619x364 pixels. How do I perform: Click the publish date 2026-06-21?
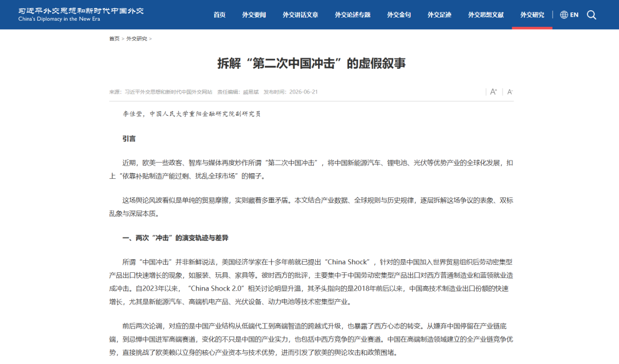(x=303, y=92)
